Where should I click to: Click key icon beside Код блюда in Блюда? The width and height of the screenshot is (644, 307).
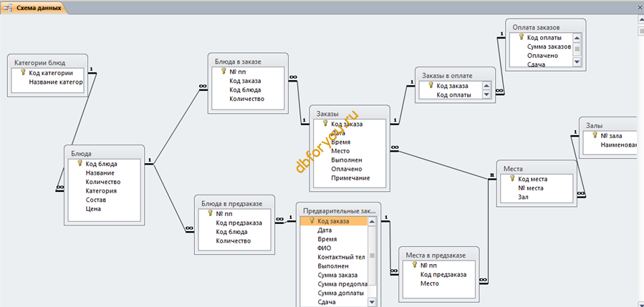(80, 164)
